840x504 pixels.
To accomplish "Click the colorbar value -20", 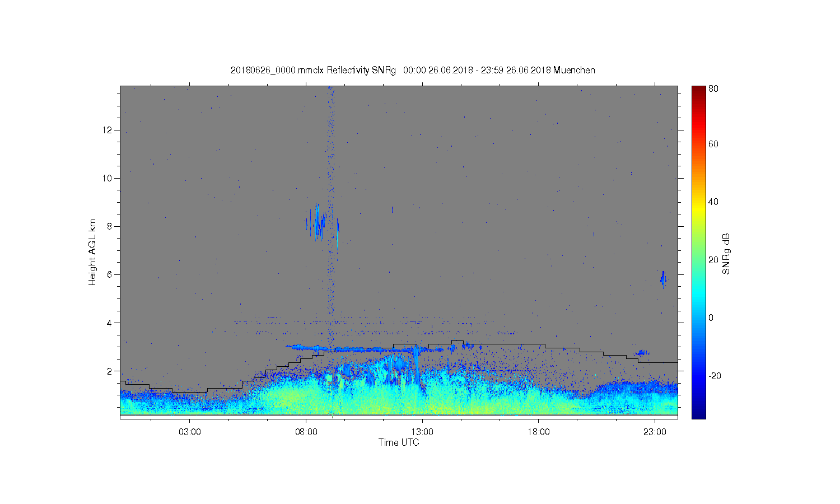I will coord(715,376).
